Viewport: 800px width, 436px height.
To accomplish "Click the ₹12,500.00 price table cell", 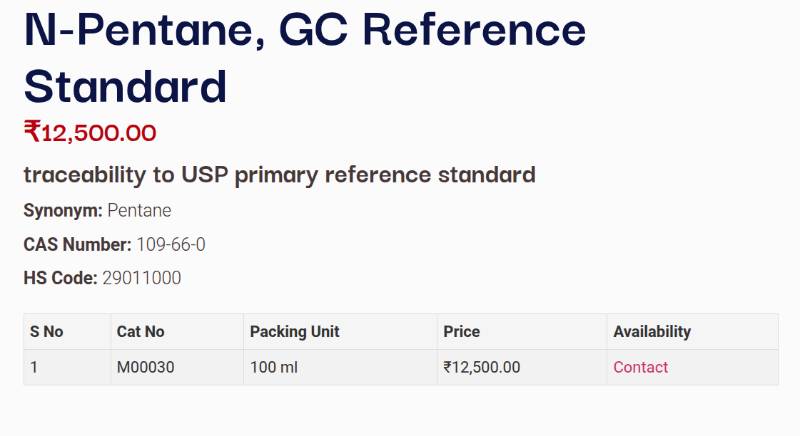I will click(x=482, y=367).
